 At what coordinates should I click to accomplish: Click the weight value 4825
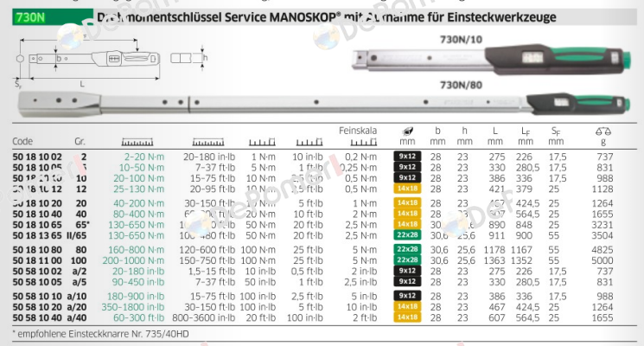603,250
